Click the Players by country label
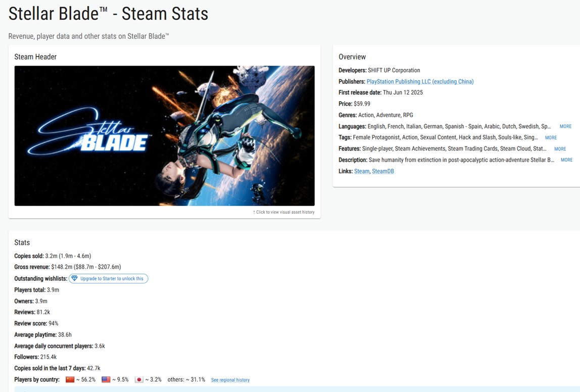 point(36,379)
